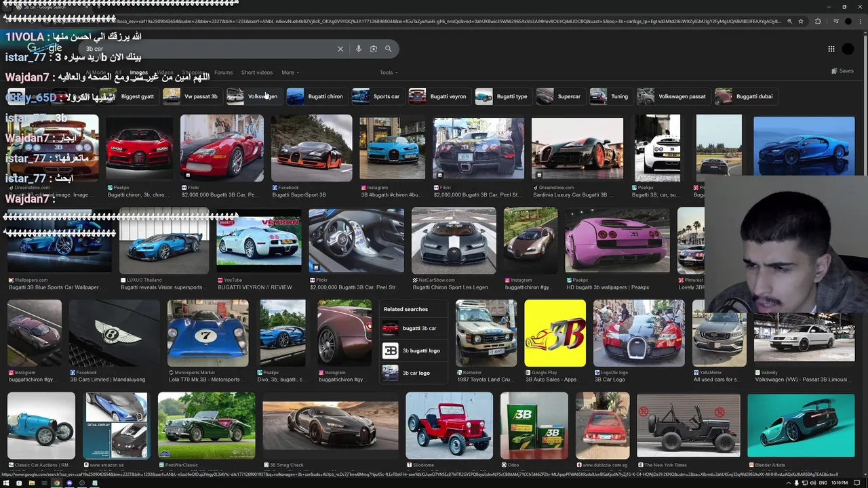
Task: Select the Bugatti dubai chip
Action: (745, 96)
